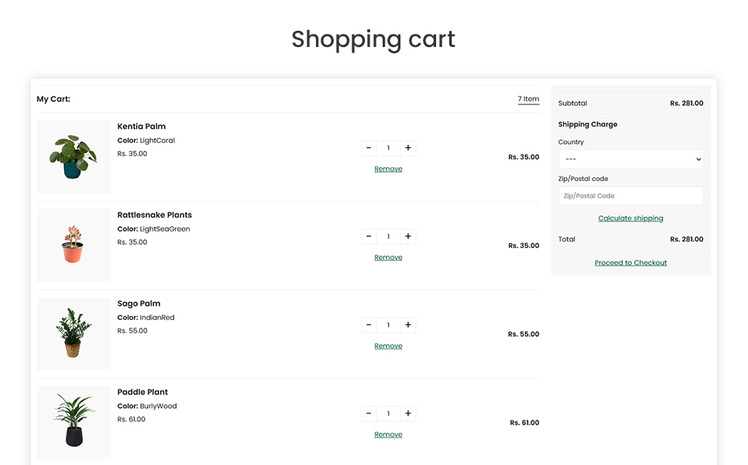Screen dimensions: 748x465
Task: Click the 'Color: LightCoral' text
Action: [x=146, y=141]
